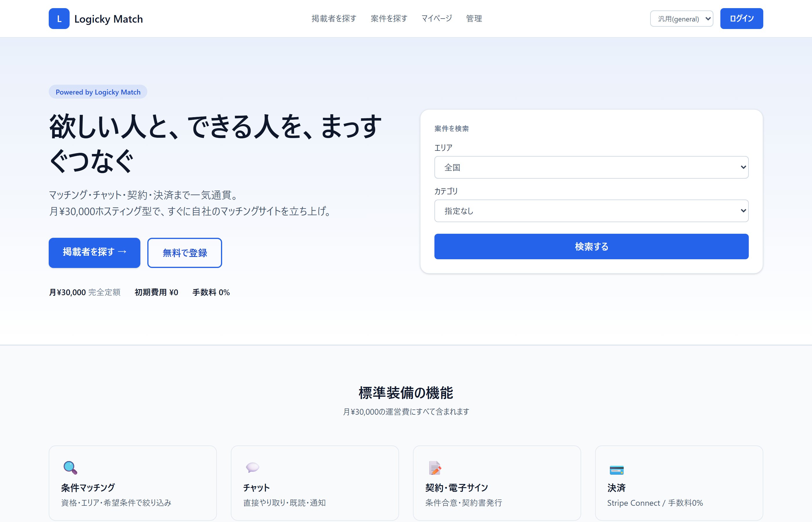812x522 pixels.
Task: Click the 月¥30,000 完全定額 text
Action: coord(85,292)
